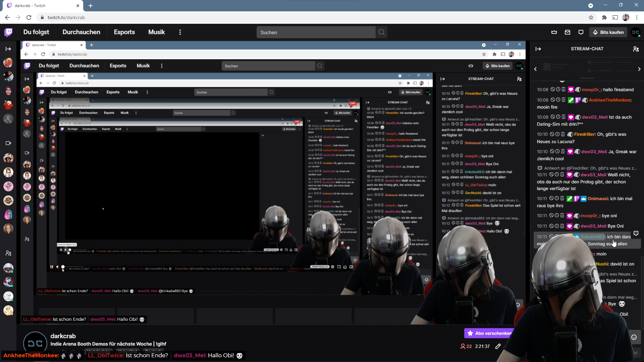Open the notifications inbox icon
Image resolution: width=644 pixels, height=362 pixels.
[568, 32]
